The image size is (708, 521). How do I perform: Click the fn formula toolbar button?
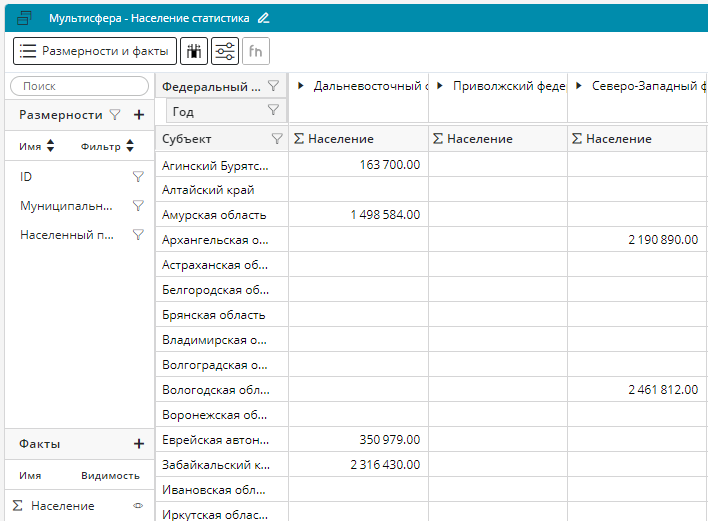(x=256, y=51)
